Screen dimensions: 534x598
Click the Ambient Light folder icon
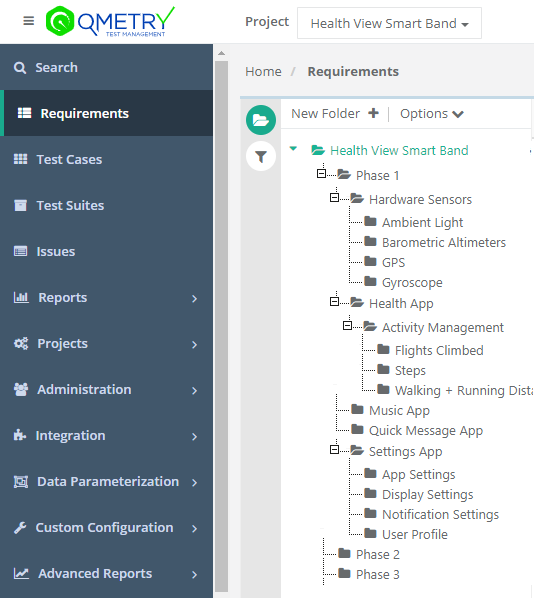point(370,221)
